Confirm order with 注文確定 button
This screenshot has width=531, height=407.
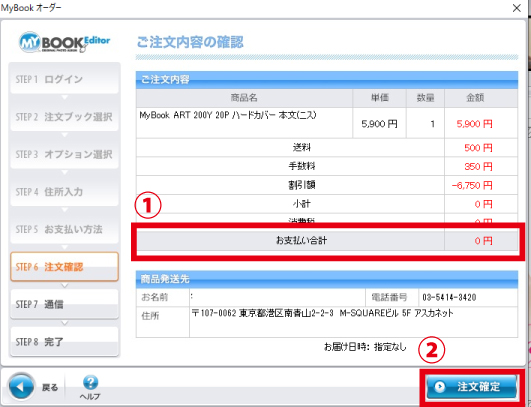tap(471, 387)
